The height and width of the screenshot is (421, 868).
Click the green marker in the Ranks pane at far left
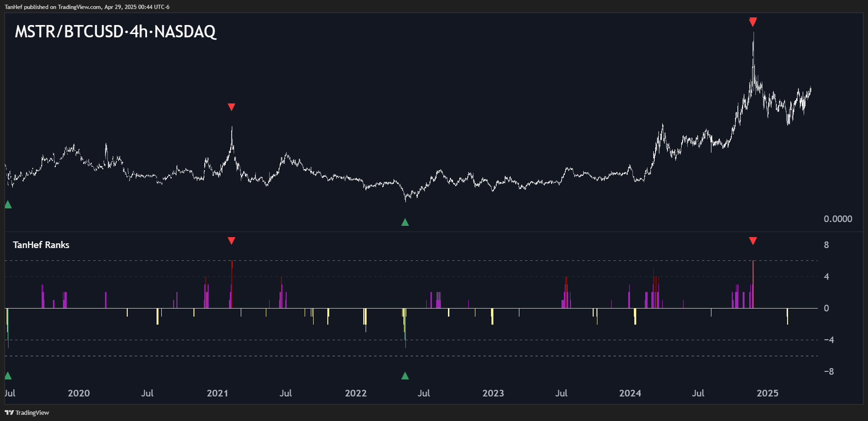pyautogui.click(x=8, y=376)
